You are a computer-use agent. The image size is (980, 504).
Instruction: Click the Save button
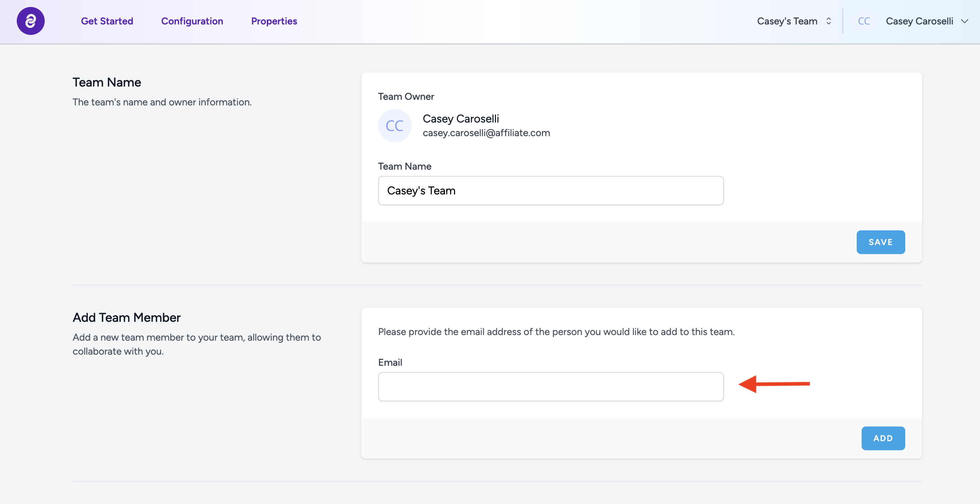tap(880, 242)
